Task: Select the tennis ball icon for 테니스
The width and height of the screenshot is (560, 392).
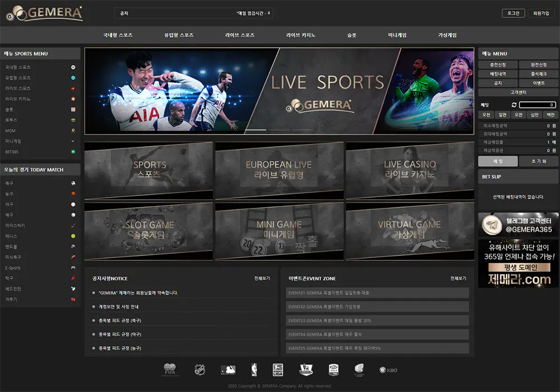Action: pos(73,236)
